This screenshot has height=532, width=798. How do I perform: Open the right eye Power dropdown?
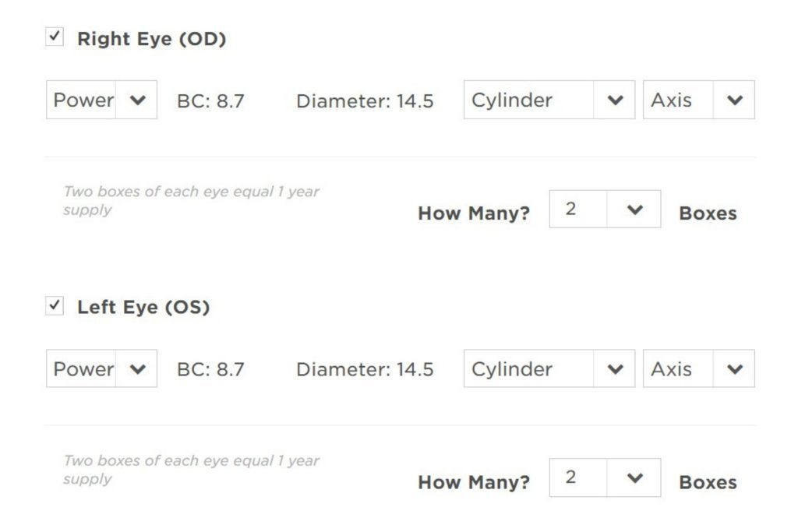pos(83,100)
